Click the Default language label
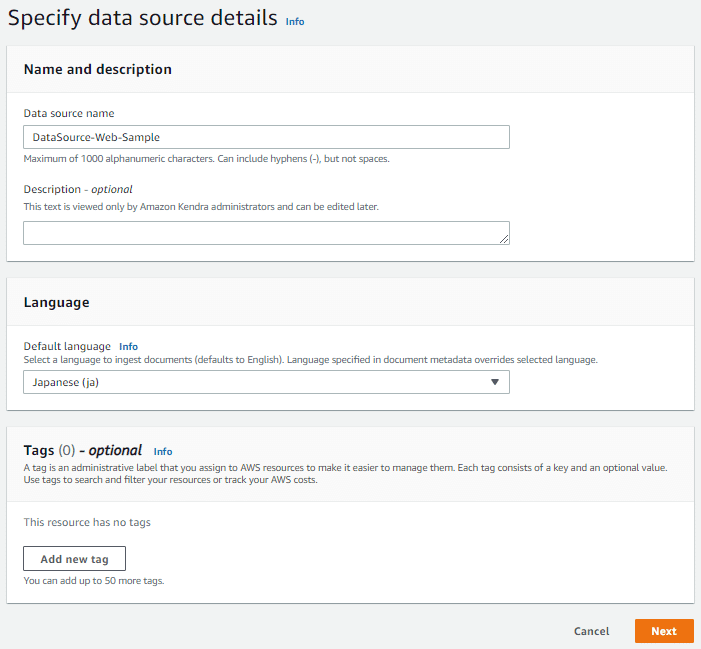 [67, 346]
